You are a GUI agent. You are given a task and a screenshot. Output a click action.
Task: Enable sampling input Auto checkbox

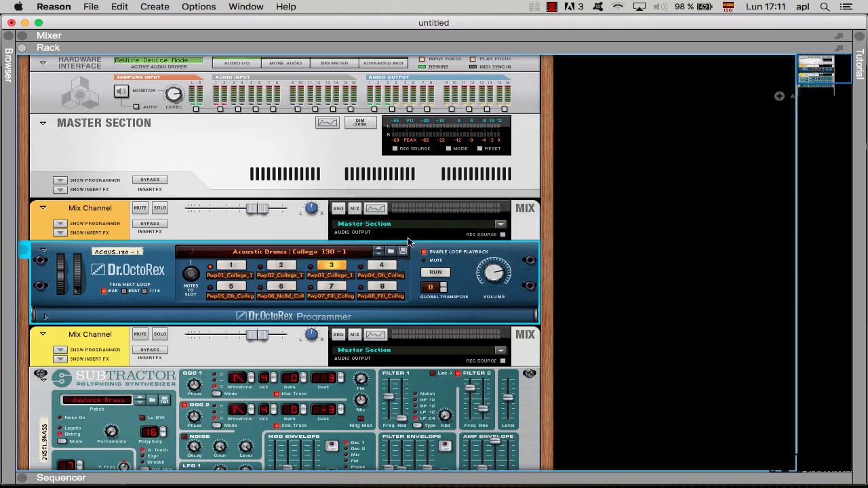pyautogui.click(x=136, y=107)
